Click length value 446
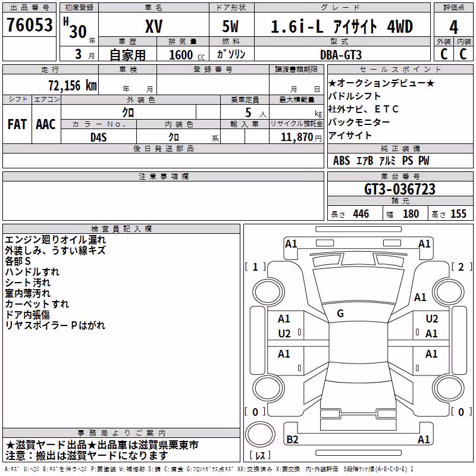 pyautogui.click(x=361, y=214)
